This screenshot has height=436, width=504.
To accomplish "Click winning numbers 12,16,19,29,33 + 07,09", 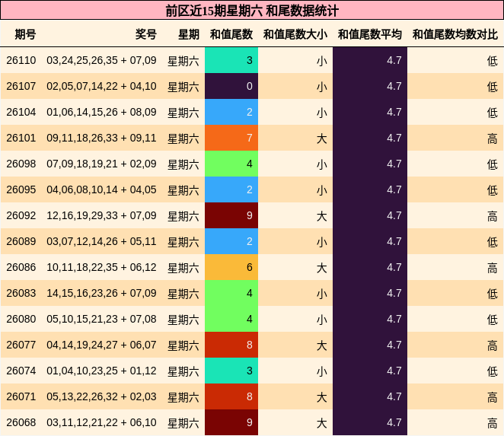I will tap(101, 215).
